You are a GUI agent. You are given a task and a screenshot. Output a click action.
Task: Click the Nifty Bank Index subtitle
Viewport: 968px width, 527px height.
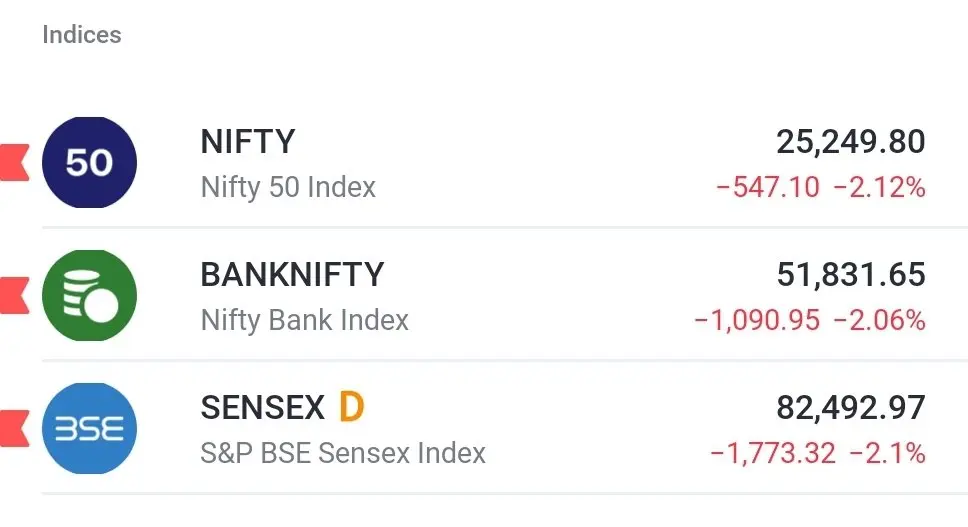point(304,320)
